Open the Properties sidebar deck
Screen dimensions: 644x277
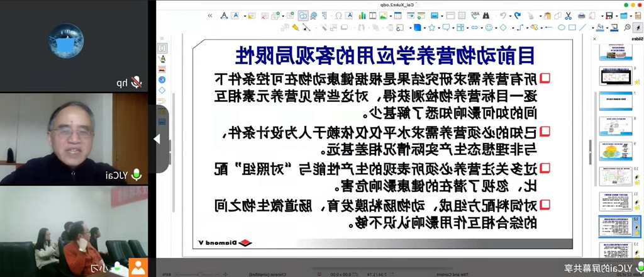tap(162, 48)
